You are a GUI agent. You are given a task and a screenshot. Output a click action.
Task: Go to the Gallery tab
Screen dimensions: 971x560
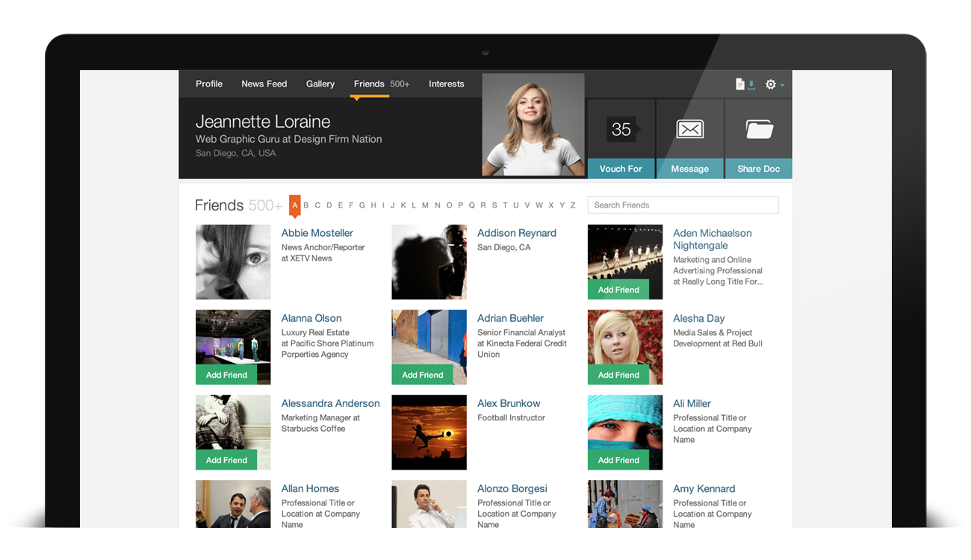pyautogui.click(x=320, y=84)
